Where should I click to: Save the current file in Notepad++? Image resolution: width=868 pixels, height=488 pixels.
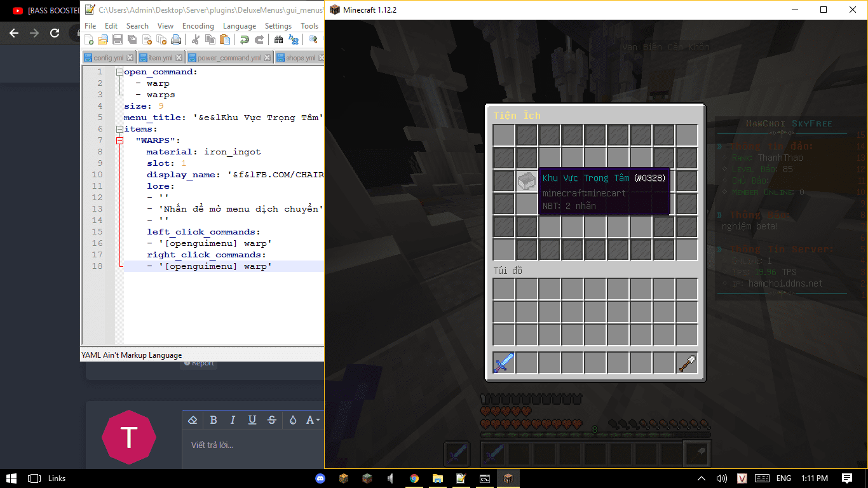pos(118,40)
